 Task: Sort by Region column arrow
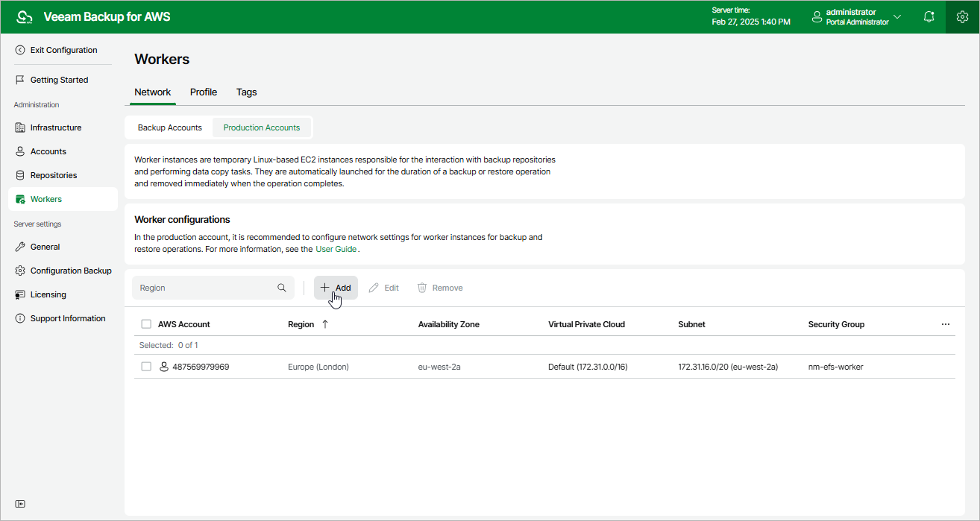tap(325, 324)
